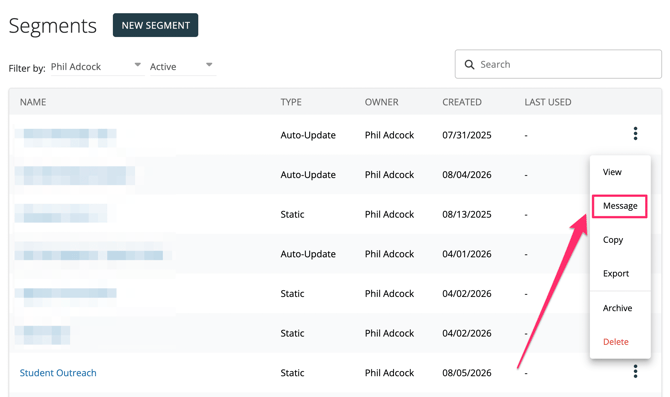Image resolution: width=670 pixels, height=397 pixels.
Task: Click the 08/05/2026 created date cell
Action: [x=467, y=373]
